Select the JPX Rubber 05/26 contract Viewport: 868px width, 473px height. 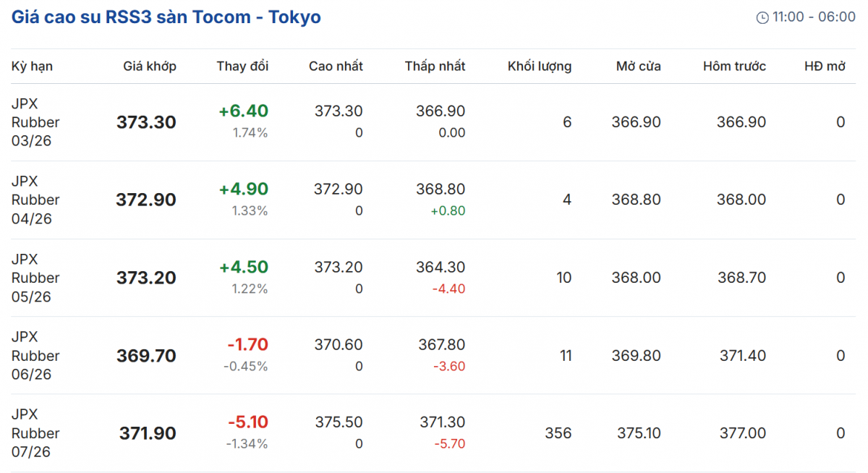[x=35, y=278]
